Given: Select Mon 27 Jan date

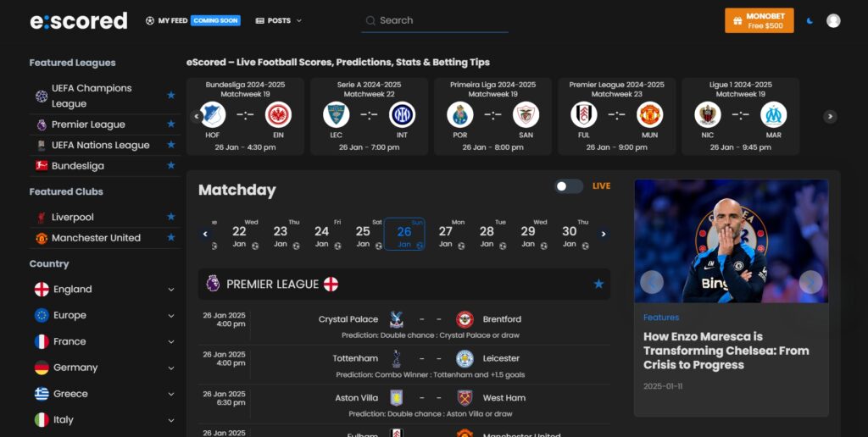Looking at the screenshot, I should (x=446, y=234).
